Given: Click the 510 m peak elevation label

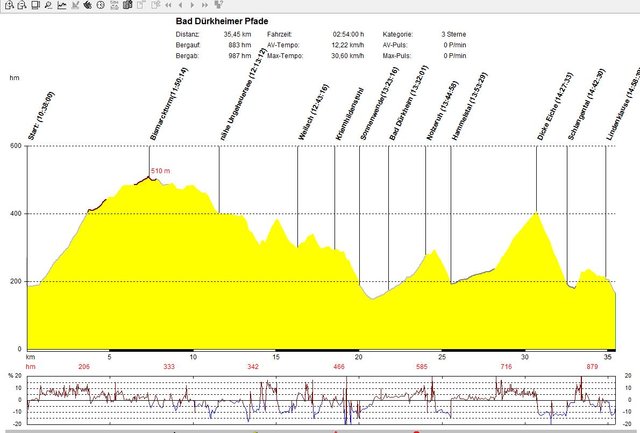Looking at the screenshot, I should pyautogui.click(x=160, y=171).
